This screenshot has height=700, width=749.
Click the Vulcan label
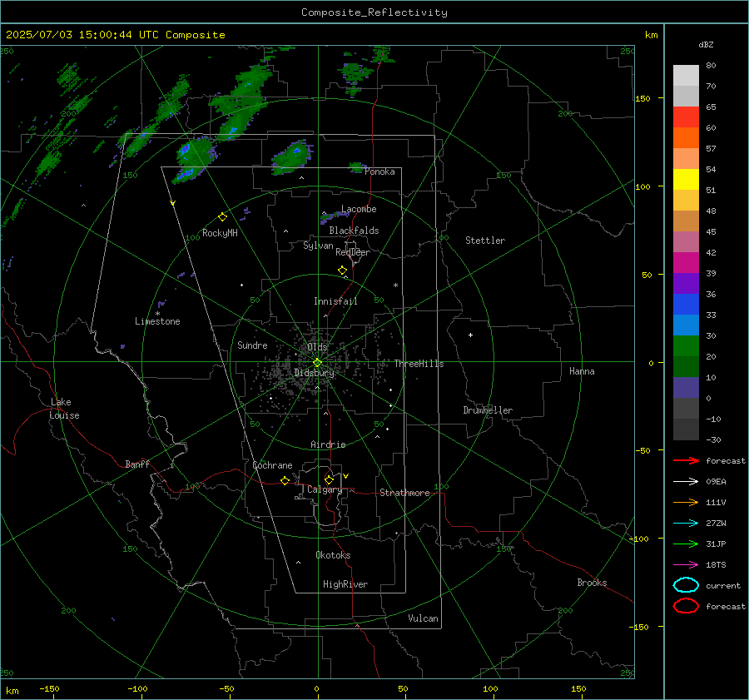click(x=423, y=618)
